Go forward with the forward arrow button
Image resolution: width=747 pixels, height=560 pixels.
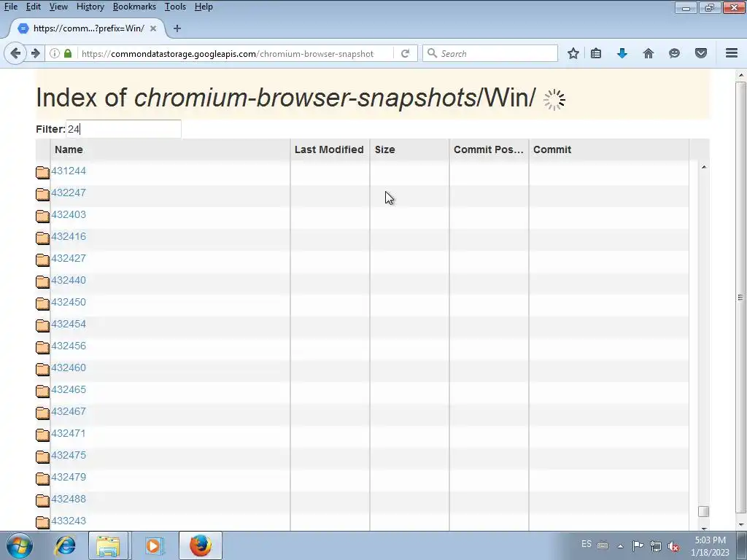pos(35,53)
